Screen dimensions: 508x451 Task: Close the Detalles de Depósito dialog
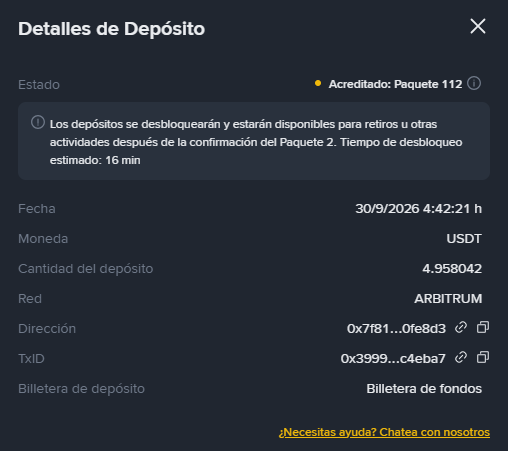click(x=478, y=26)
